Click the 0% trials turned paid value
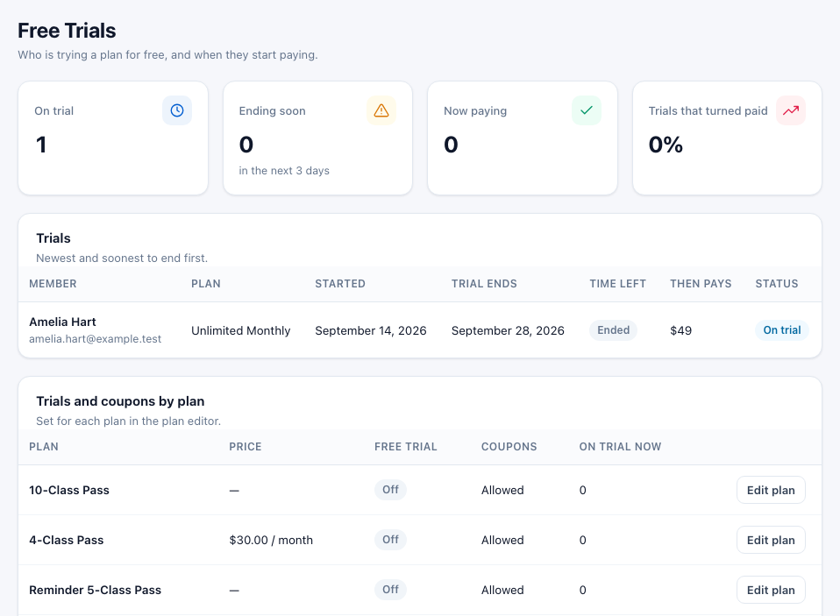Screen dimensions: 840x616 666,145
